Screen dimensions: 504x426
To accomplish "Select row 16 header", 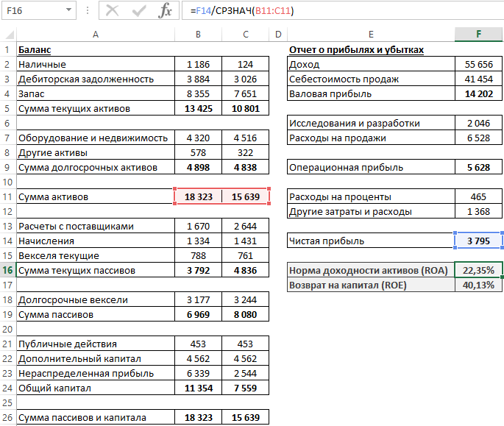I will (7, 270).
